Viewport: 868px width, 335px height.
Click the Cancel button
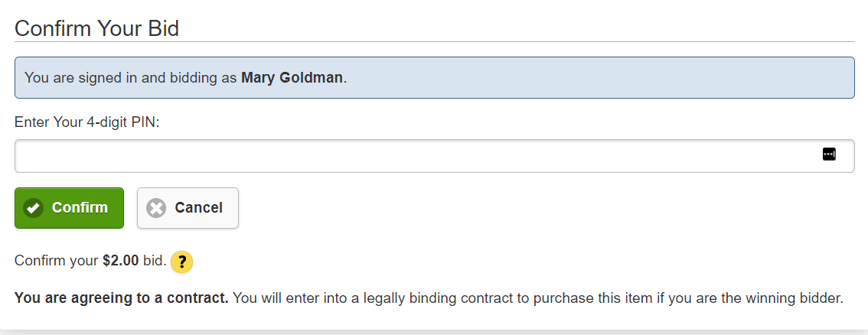point(188,208)
